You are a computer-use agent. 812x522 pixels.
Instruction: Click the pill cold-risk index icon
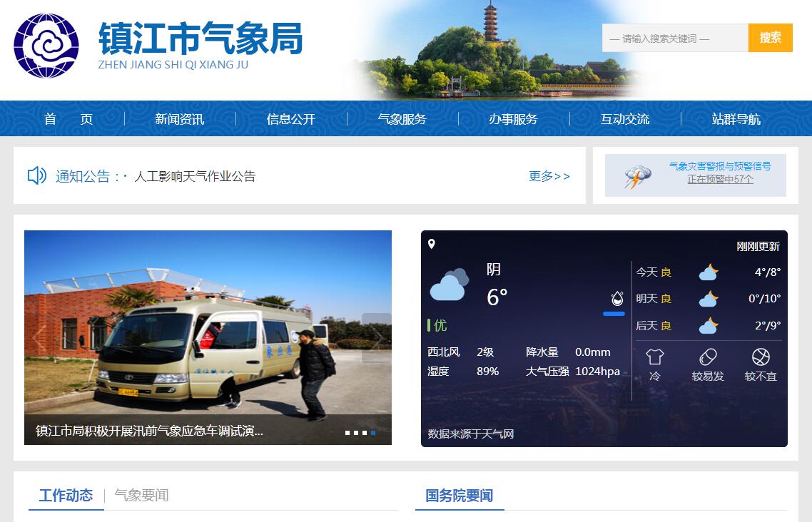[707, 357]
